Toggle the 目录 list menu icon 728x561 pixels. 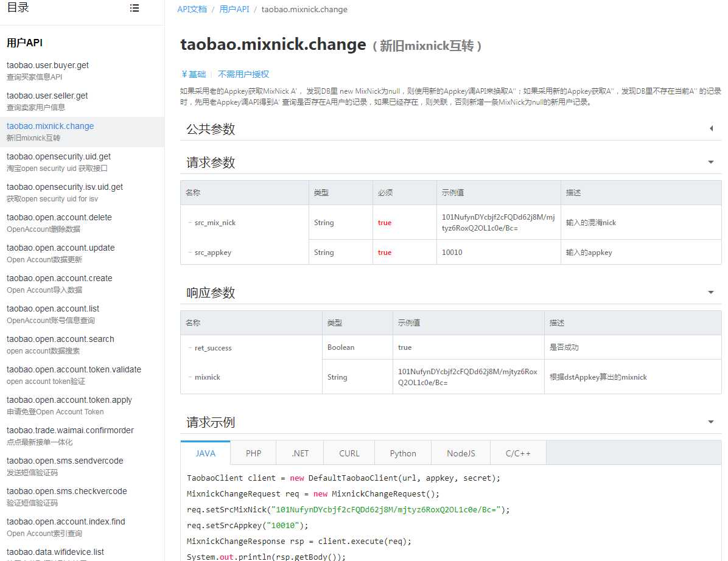[x=134, y=8]
